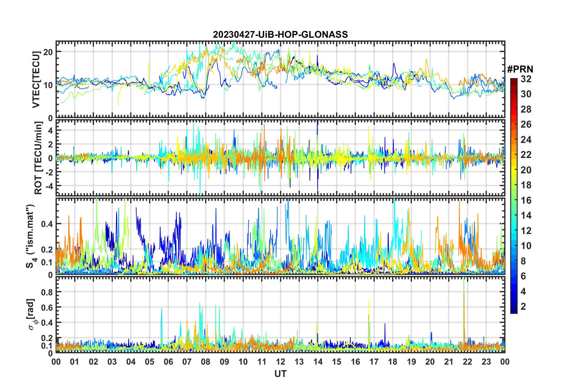
Task: Select the 12 hour tick on UT axis
Action: tap(280, 362)
